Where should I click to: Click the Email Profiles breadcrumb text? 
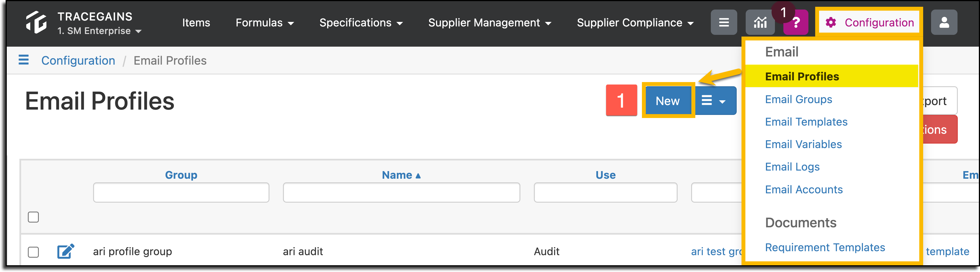pyautogui.click(x=170, y=60)
